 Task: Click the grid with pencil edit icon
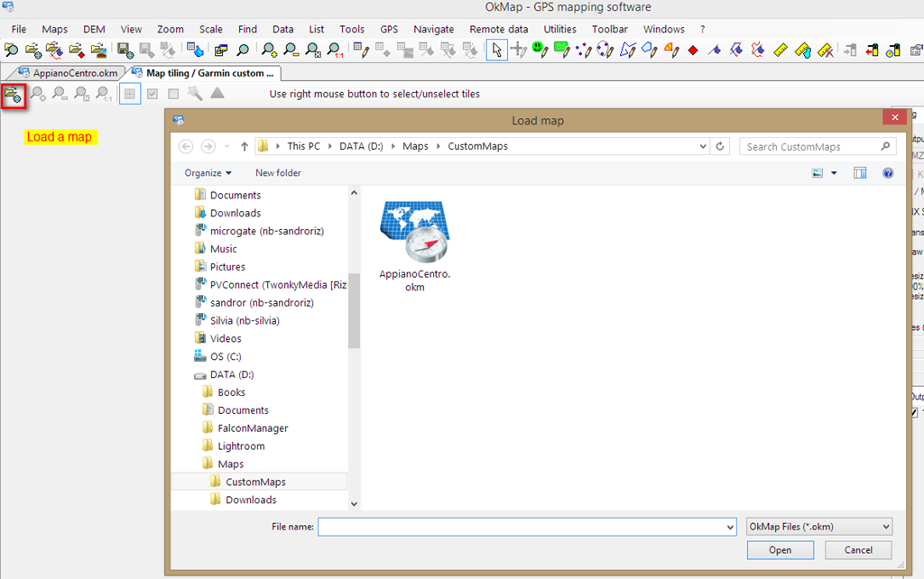[361, 51]
